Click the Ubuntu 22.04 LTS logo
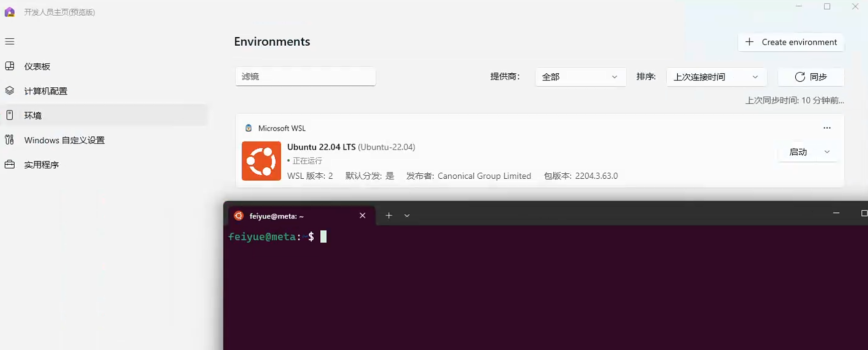This screenshot has width=868, height=350. tap(261, 161)
